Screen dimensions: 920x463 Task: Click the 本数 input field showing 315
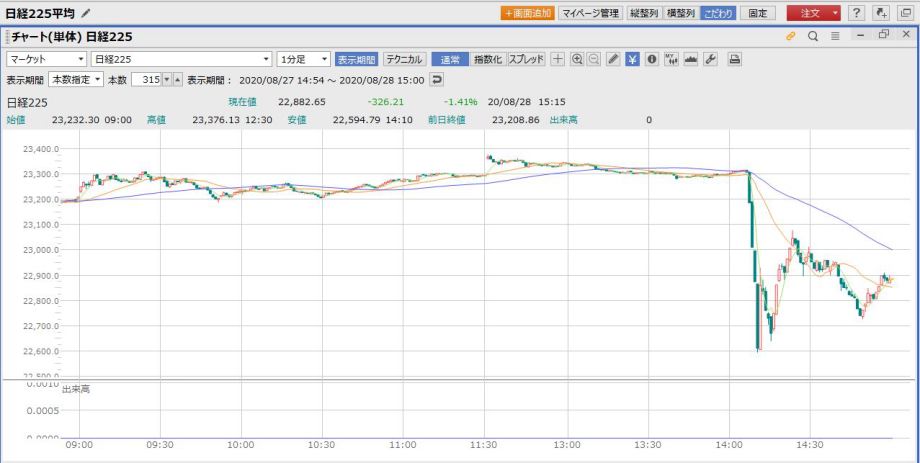146,79
